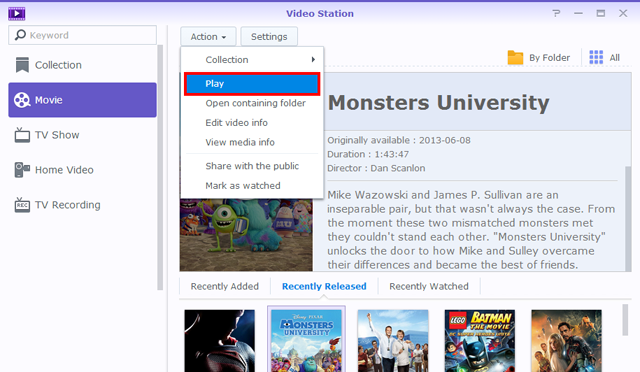The image size is (640, 372).
Task: Minimize the Video Station window
Action: (x=578, y=13)
